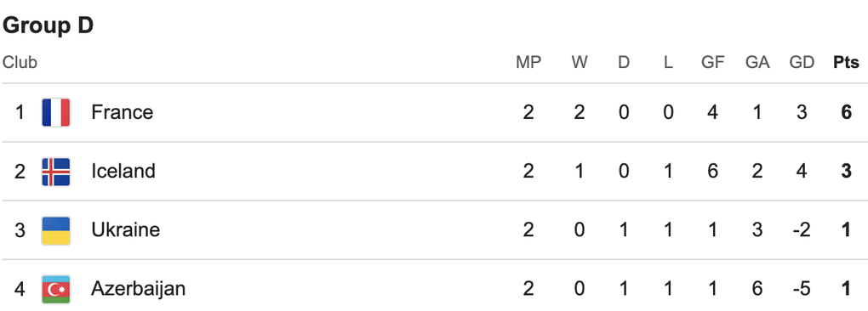The height and width of the screenshot is (311, 868).
Task: Click the Azerbaijan flag icon
Action: (56, 290)
